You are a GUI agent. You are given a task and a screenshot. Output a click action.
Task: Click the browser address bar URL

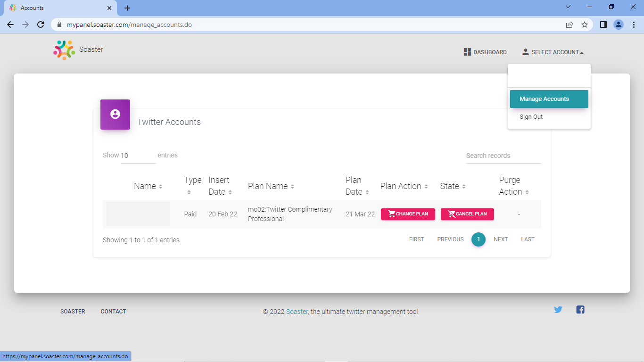pos(129,25)
